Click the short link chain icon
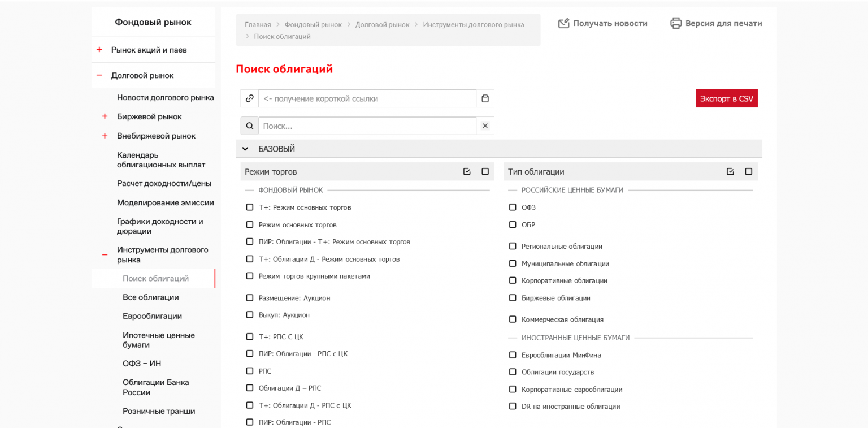 [x=249, y=98]
